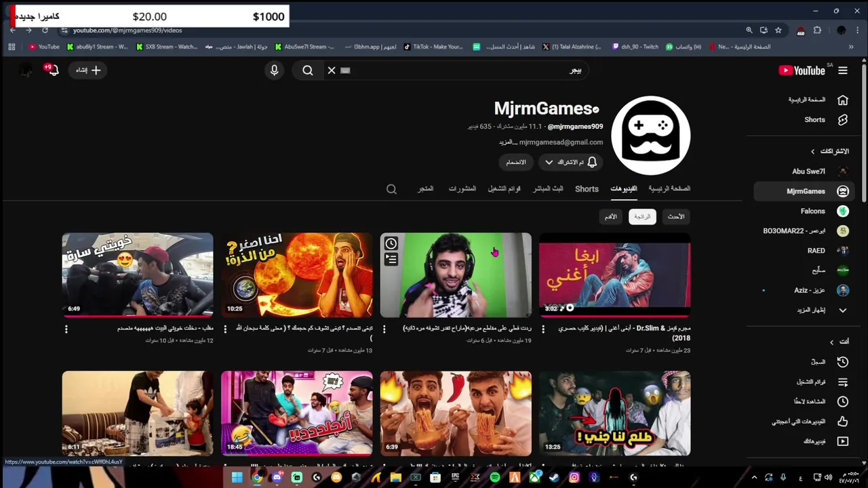Viewport: 868px width, 488px height.
Task: Open the 'طلع لنا جني' video thumbnail
Action: coord(615,413)
